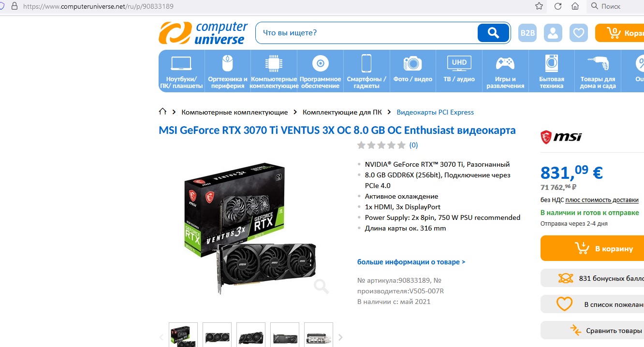Click the magnifier zoom icon on product image
The image size is (644, 347).
coord(321,286)
